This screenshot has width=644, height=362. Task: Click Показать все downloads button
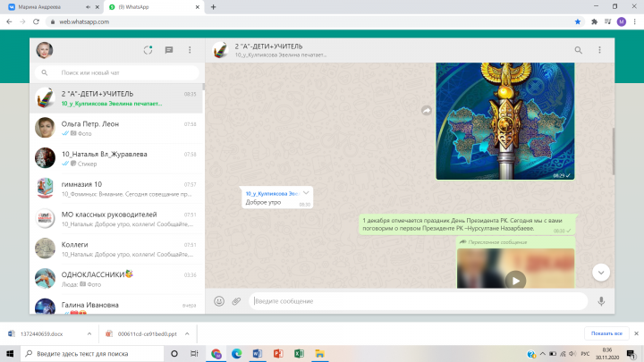point(606,333)
